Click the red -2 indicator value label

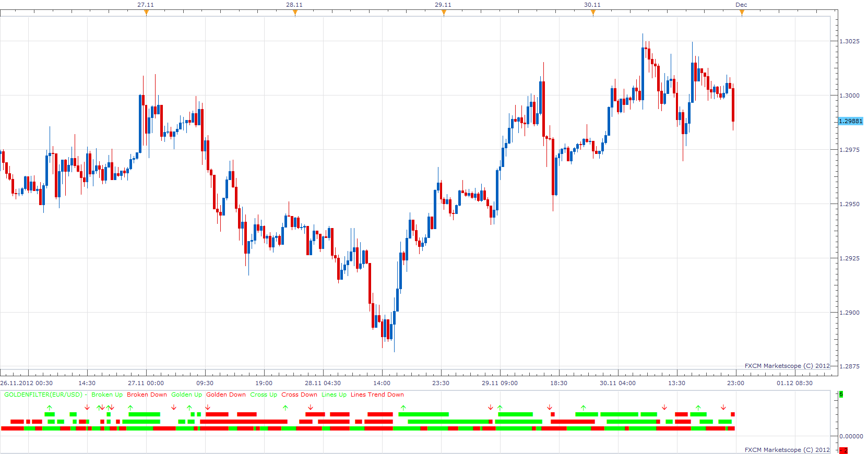tap(843, 450)
